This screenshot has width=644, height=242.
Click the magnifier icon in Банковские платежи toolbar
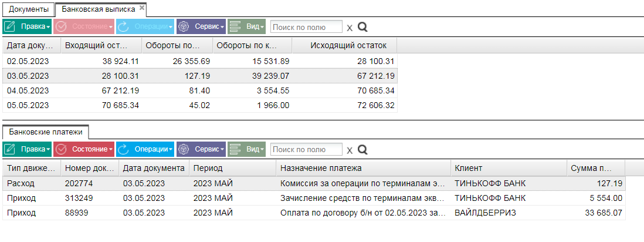tap(362, 149)
